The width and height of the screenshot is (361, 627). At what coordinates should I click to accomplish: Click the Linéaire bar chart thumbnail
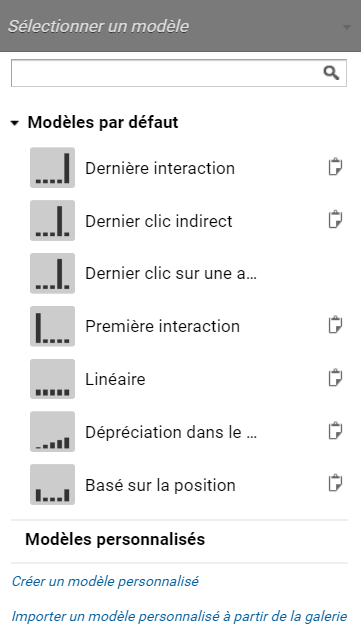tap(52, 379)
